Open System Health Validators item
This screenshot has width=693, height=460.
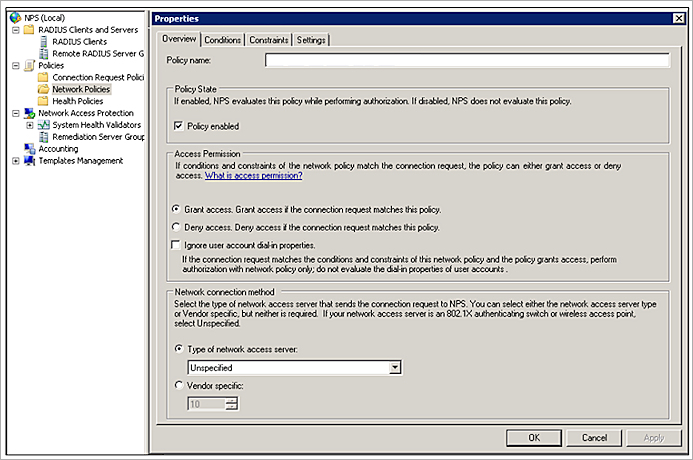[x=97, y=125]
